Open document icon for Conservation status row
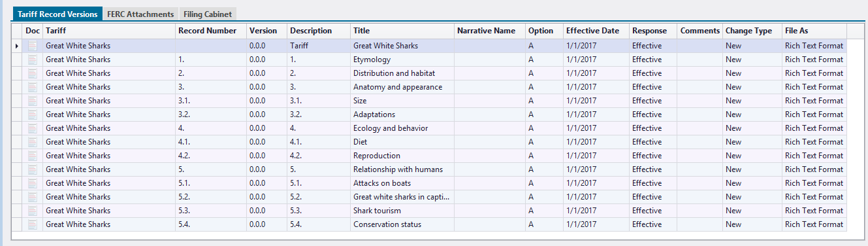This screenshot has width=868, height=246. click(33, 224)
